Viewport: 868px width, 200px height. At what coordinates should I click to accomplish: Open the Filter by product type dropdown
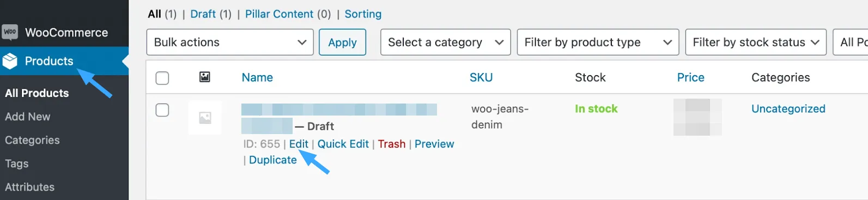(x=598, y=42)
